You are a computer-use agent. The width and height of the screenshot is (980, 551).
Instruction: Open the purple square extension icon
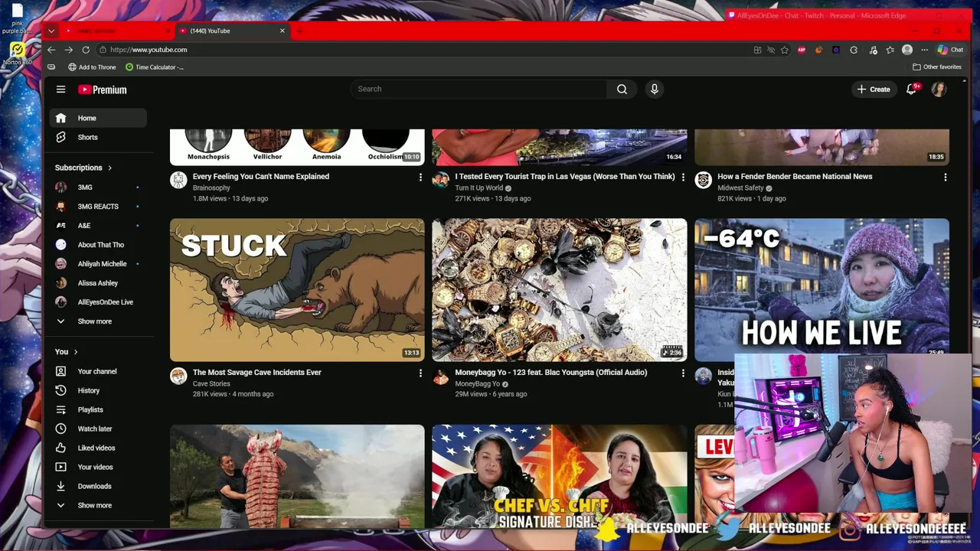836,50
